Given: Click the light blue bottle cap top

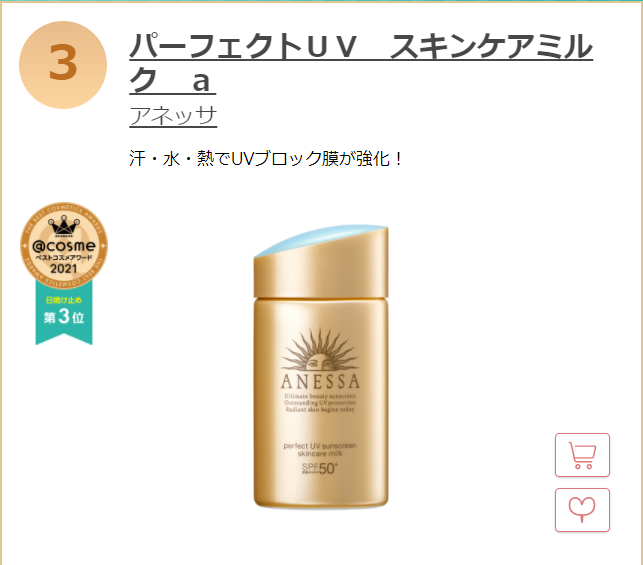Looking at the screenshot, I should tap(321, 239).
